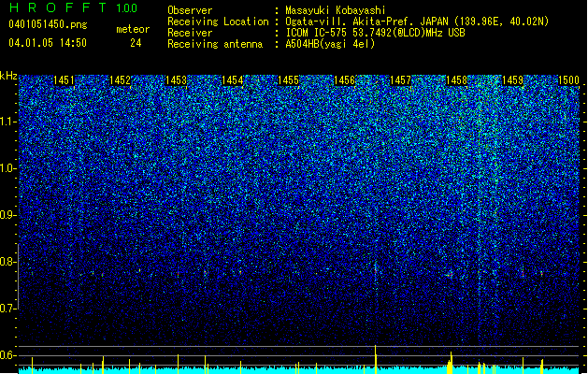Click the date stamp 04.01.05 14:50
The height and width of the screenshot is (374, 588).
click(48, 43)
